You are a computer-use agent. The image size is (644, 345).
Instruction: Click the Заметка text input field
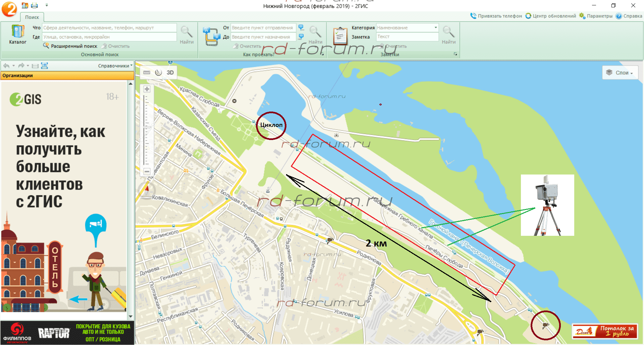(x=407, y=37)
